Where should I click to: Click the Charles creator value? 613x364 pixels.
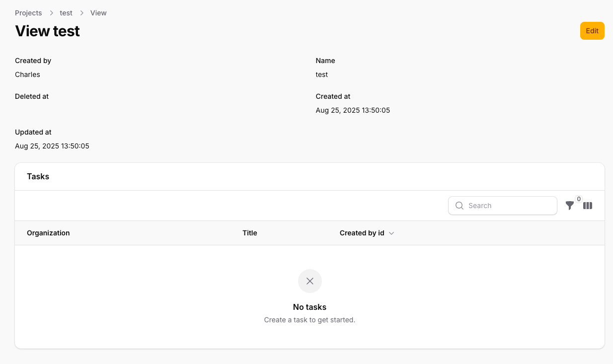[27, 74]
